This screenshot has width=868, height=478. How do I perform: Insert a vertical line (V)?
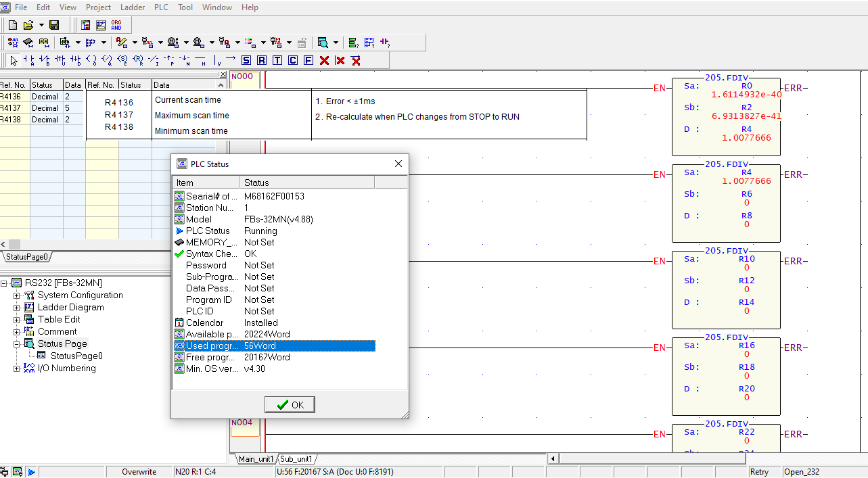click(216, 60)
